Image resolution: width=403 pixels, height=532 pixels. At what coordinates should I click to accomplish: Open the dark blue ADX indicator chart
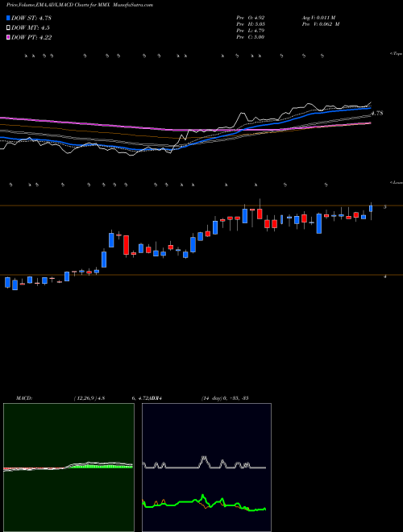click(206, 468)
